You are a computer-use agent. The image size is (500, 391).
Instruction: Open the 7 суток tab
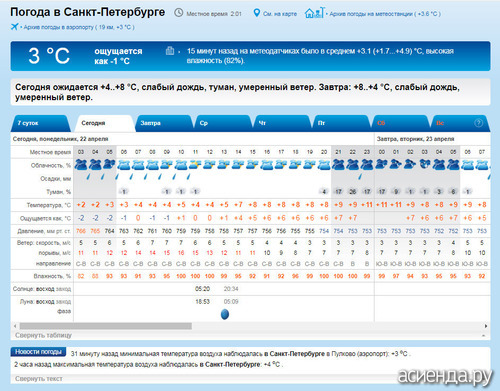(x=40, y=123)
